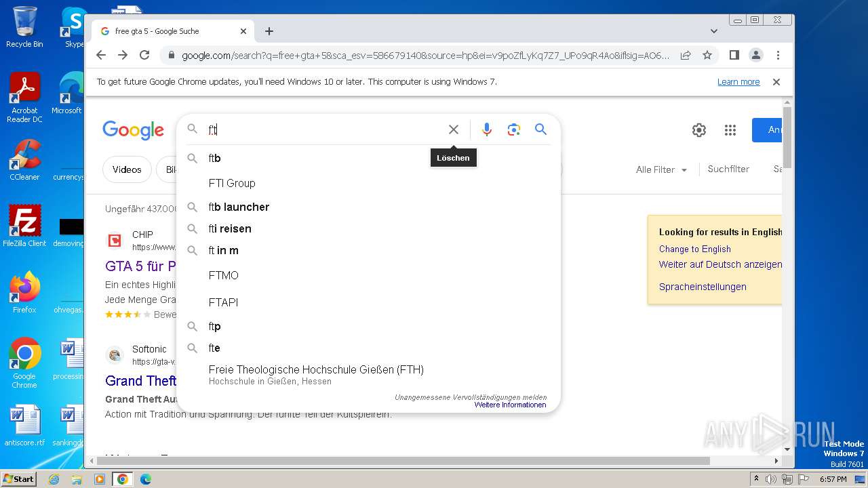Open Google Chrome desktop icon
Viewport: 868px width, 488px height.
click(x=24, y=363)
